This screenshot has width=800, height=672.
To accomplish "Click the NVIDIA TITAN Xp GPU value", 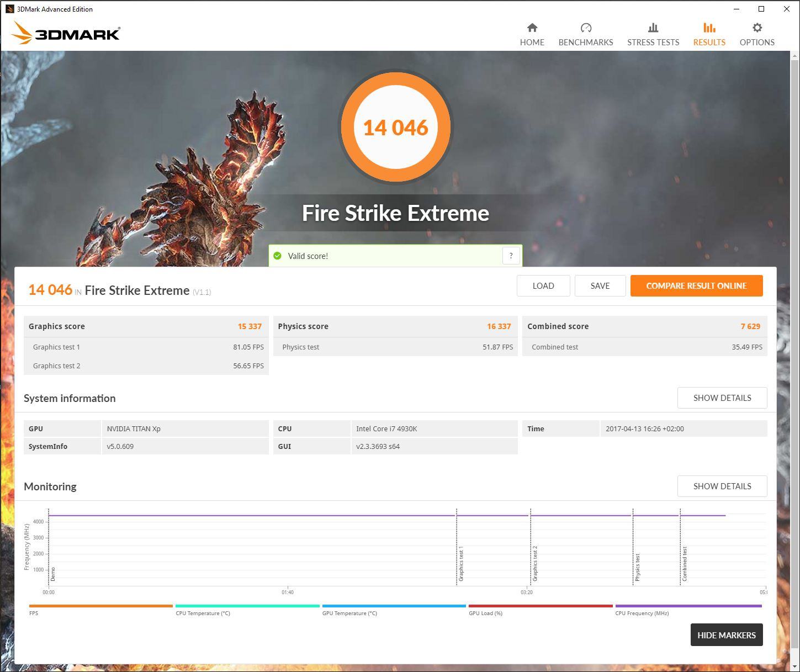I will [134, 428].
